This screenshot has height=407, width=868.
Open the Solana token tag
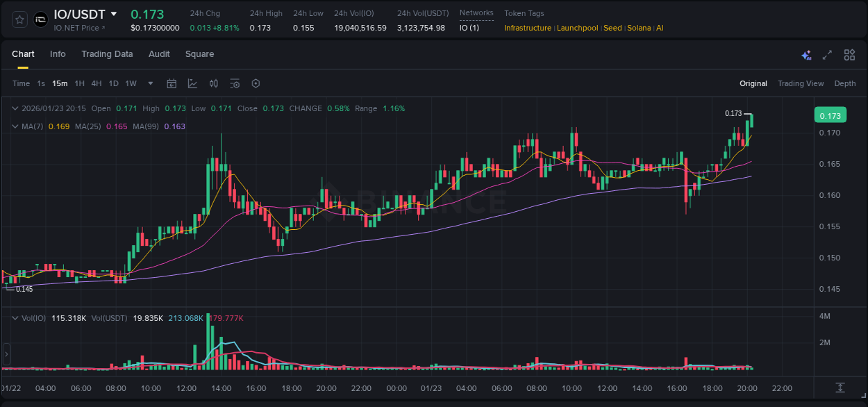639,28
